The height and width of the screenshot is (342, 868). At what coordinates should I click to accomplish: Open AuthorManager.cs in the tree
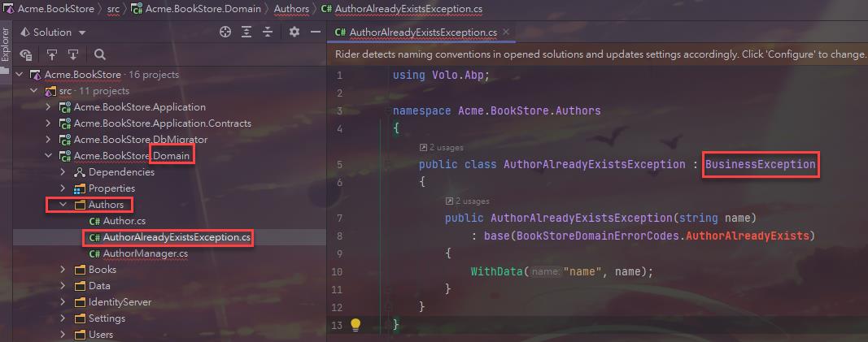[145, 253]
